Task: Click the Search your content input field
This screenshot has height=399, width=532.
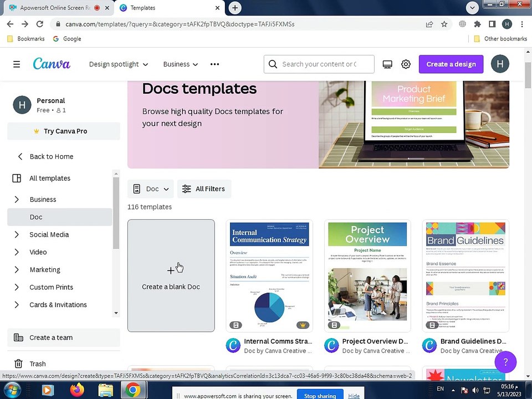Action: 319,64
